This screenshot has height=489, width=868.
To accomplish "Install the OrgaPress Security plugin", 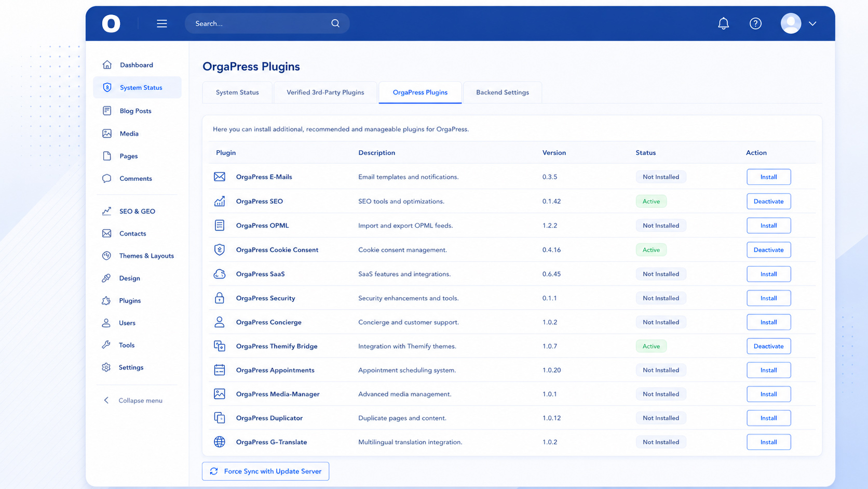I will point(768,298).
